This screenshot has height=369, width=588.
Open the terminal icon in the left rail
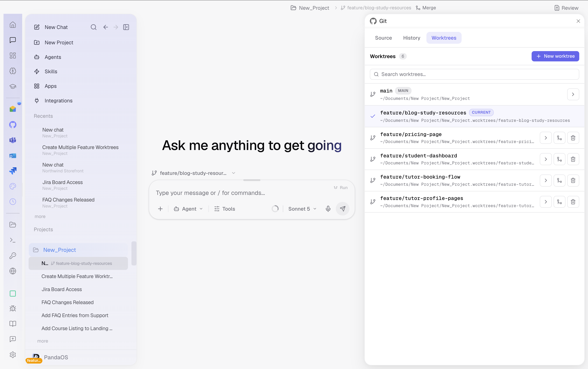click(x=13, y=240)
